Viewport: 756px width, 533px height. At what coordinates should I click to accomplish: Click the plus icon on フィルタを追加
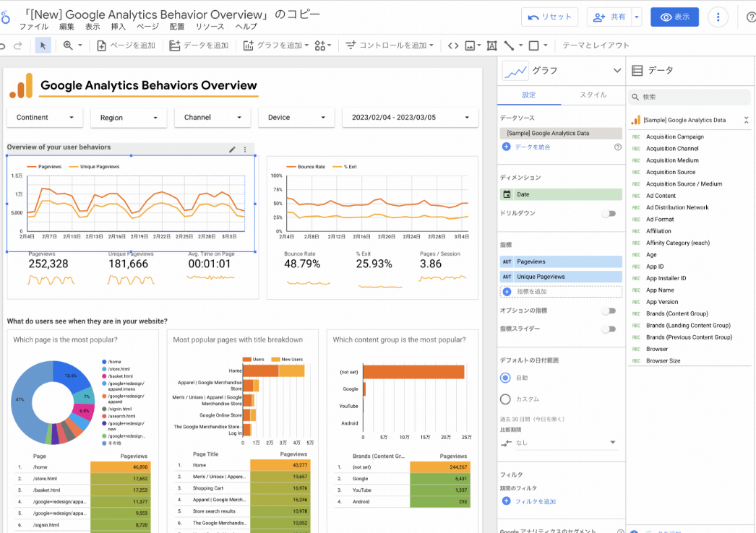click(506, 500)
